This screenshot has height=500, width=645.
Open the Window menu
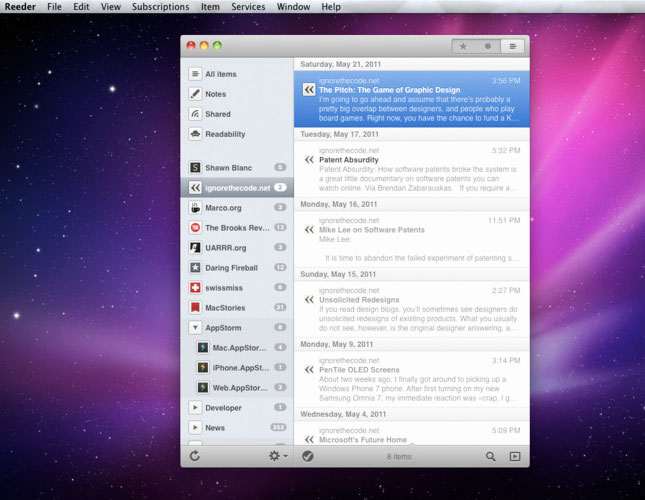click(293, 7)
